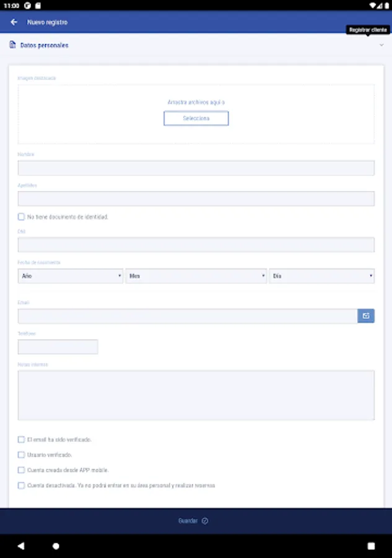Click the Selecciona file button

click(196, 118)
